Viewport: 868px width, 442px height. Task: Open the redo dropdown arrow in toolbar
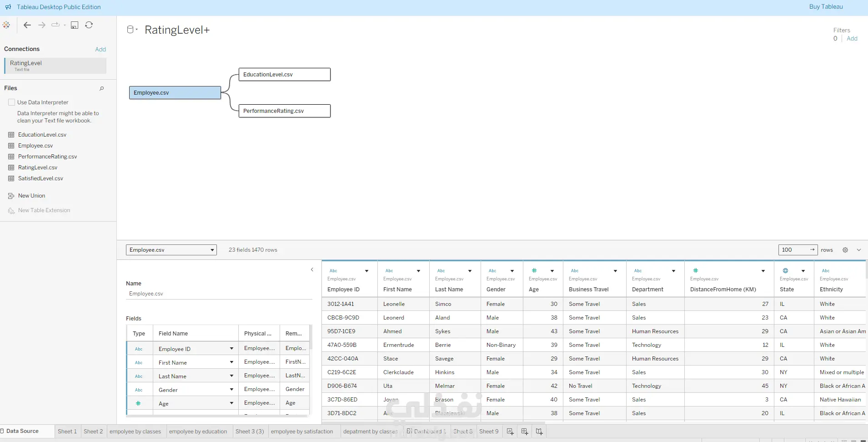(x=65, y=25)
